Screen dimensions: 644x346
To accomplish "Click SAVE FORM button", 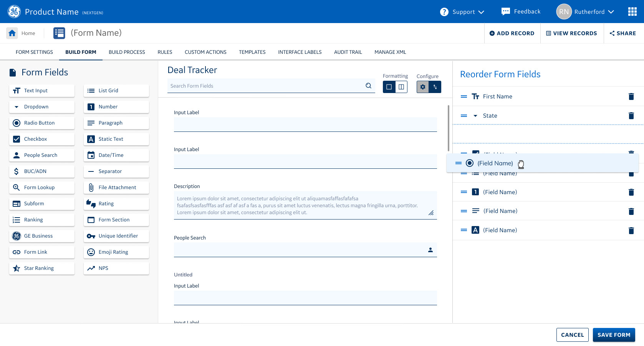I will point(614,335).
